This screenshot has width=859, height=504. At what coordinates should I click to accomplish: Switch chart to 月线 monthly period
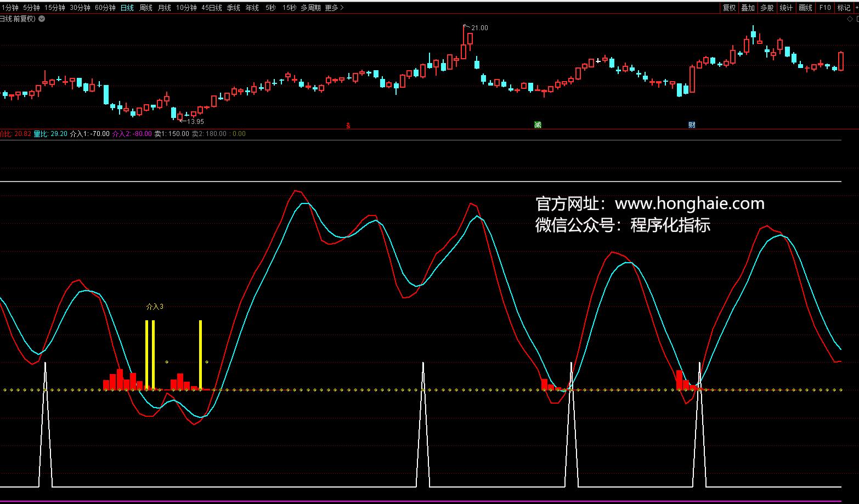tap(165, 8)
